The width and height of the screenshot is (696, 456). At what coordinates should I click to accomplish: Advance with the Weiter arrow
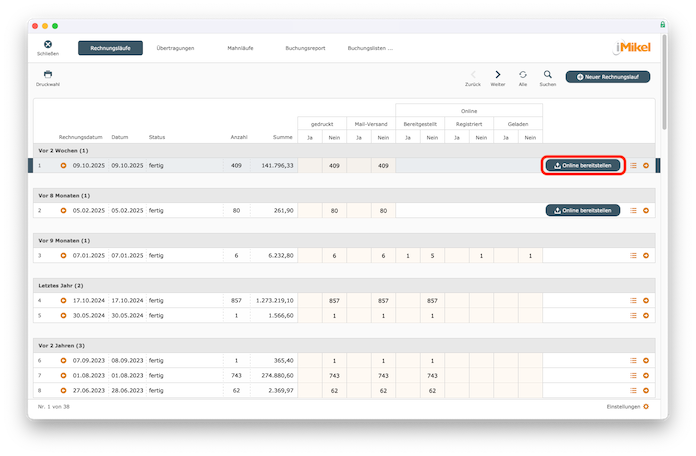pyautogui.click(x=498, y=74)
